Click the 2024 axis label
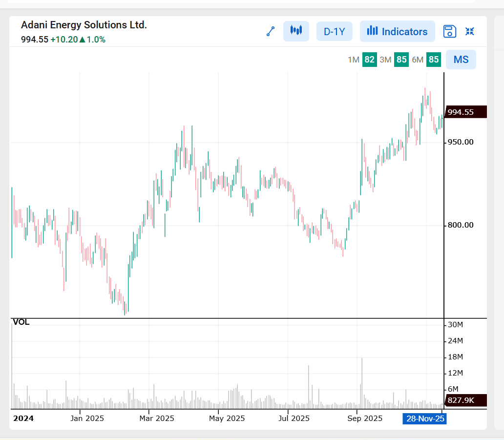504x440 pixels. click(x=23, y=419)
